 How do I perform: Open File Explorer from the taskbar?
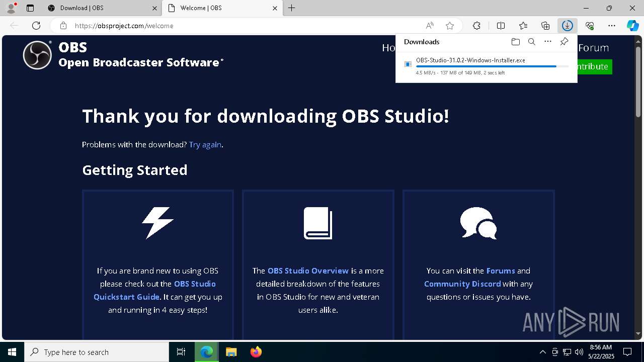point(231,352)
